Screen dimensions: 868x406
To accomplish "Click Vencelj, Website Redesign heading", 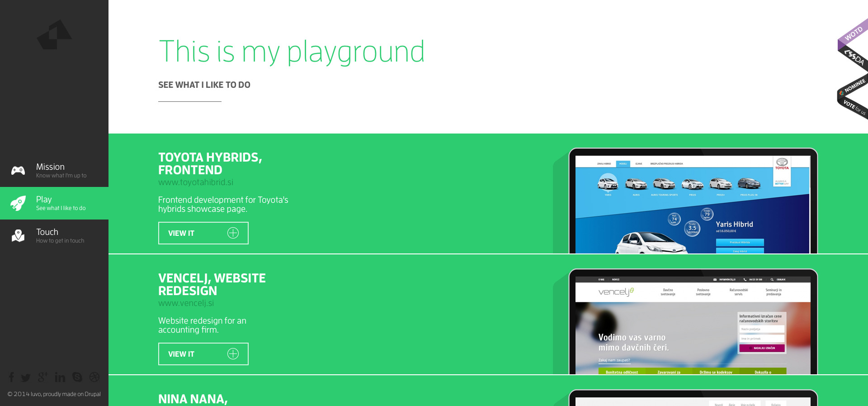I will pos(212,284).
